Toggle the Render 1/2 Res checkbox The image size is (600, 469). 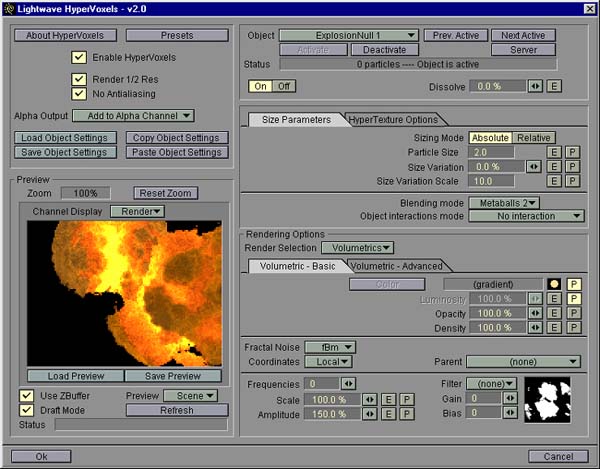point(79,79)
